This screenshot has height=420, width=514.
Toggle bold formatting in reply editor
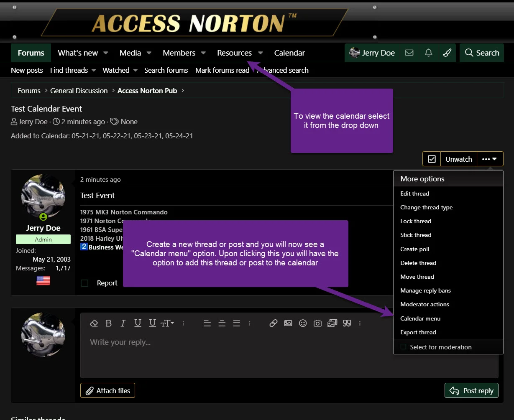[x=108, y=323]
